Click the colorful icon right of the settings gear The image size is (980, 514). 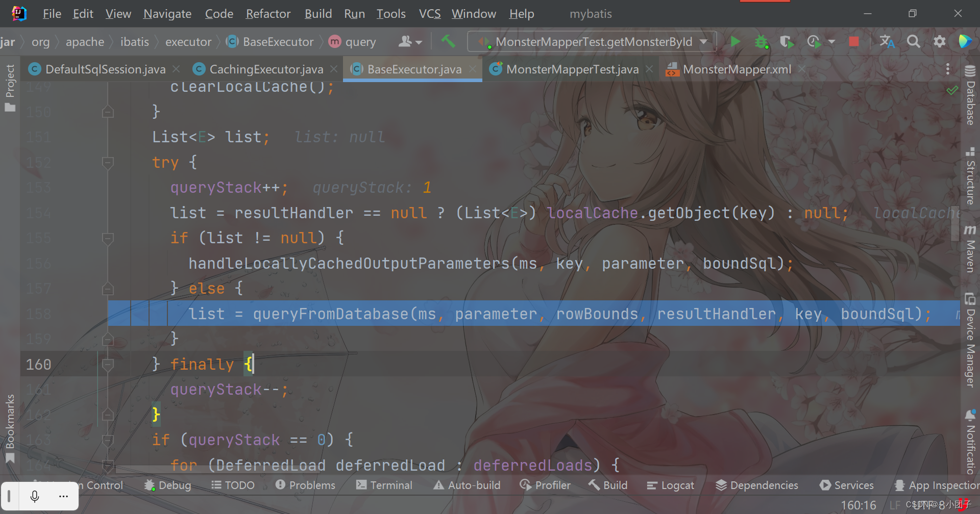click(x=965, y=41)
